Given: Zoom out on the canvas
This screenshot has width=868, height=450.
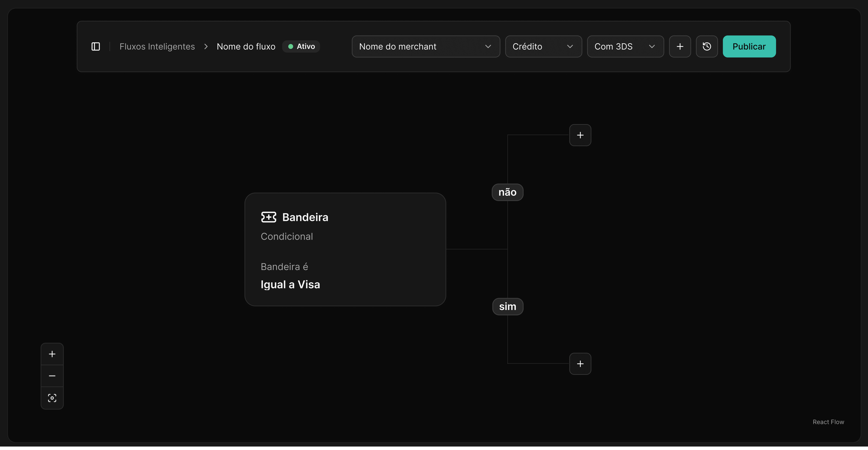Looking at the screenshot, I should click(52, 376).
